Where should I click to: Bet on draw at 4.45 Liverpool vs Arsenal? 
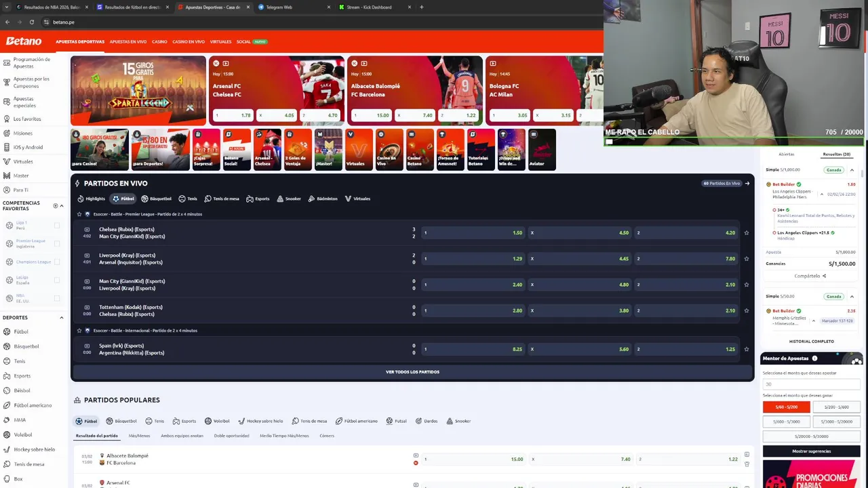tap(580, 259)
